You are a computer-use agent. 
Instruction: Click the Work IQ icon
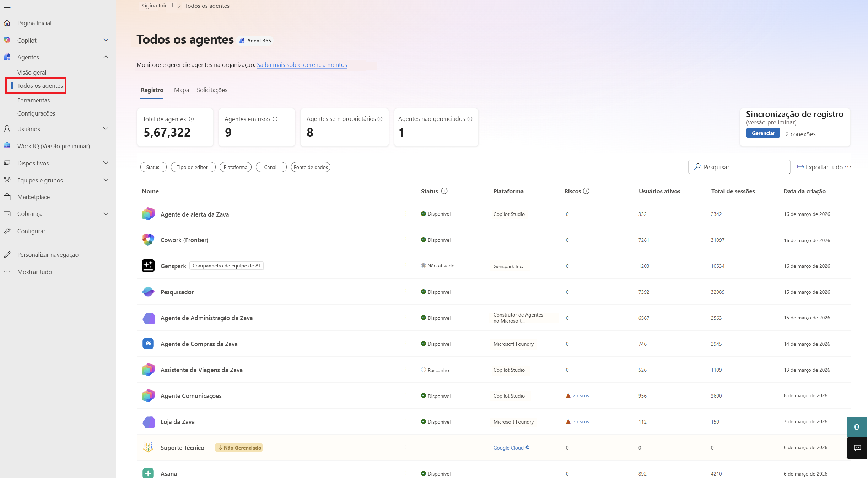[x=7, y=146]
